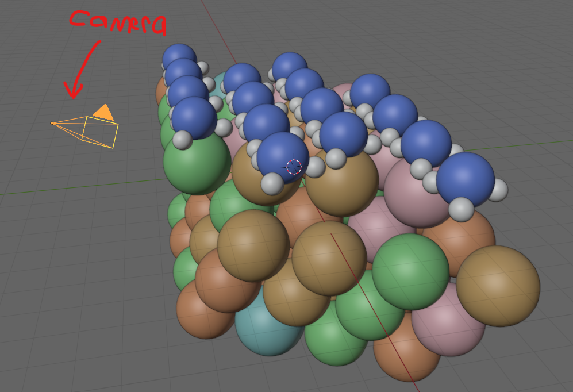Select the brown sphere at far right edge

pyautogui.click(x=498, y=286)
